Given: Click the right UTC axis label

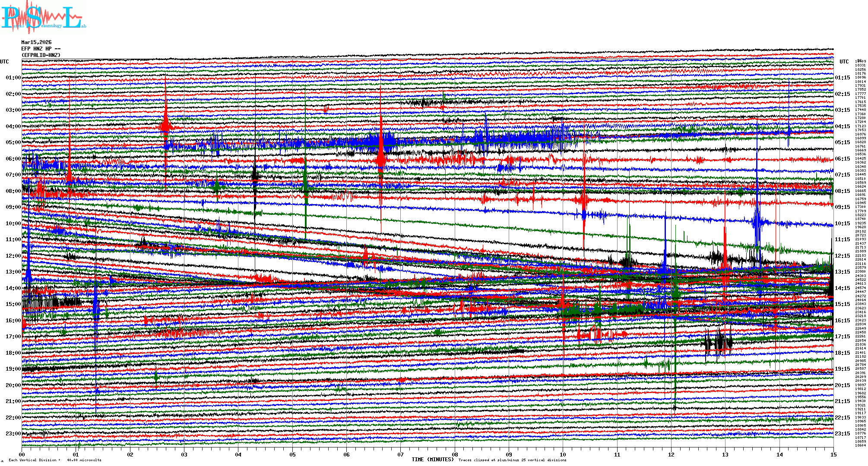Looking at the screenshot, I should [x=844, y=62].
